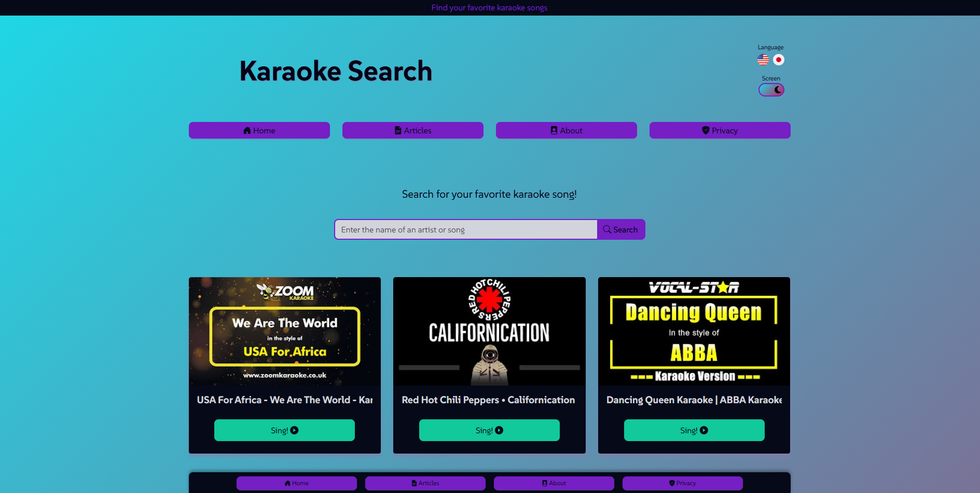
Task: Click Sing! under Red Hot Chili Peppers card
Action: click(489, 430)
